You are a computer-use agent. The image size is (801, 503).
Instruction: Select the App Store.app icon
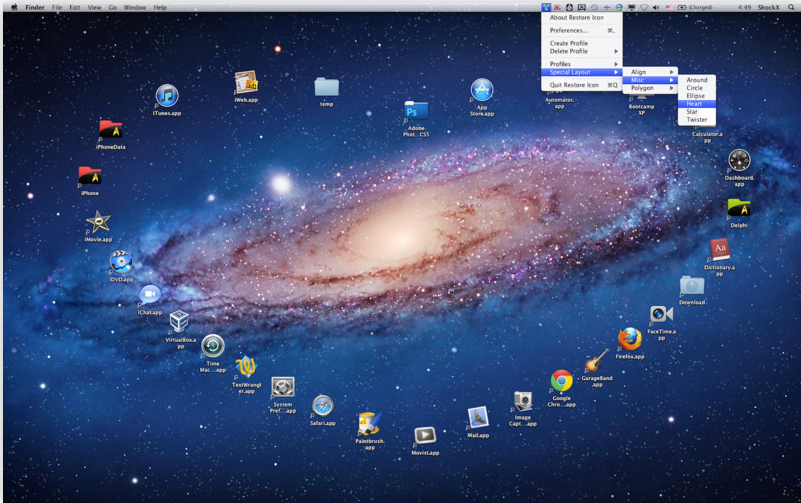[x=482, y=90]
